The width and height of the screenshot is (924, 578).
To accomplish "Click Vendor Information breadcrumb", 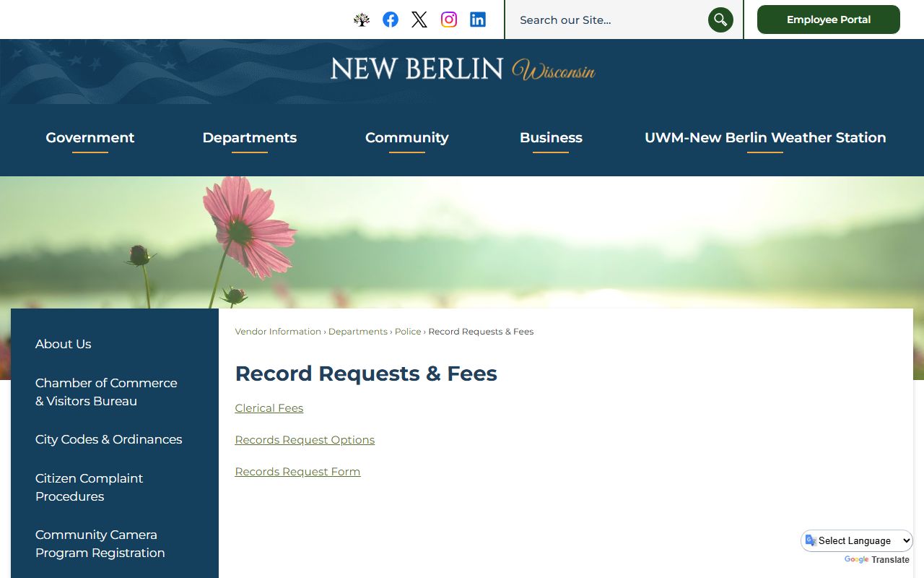I will click(x=278, y=332).
